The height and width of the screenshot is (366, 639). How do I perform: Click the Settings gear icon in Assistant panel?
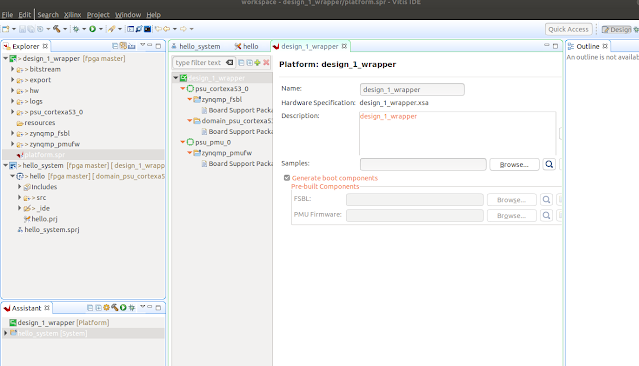tap(106, 308)
